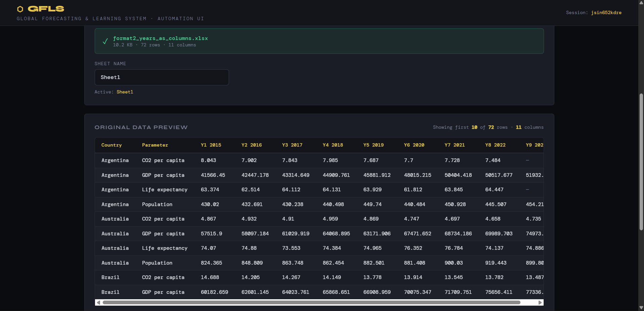Click the Y8 2022 column header
This screenshot has height=311, width=644.
tap(495, 145)
